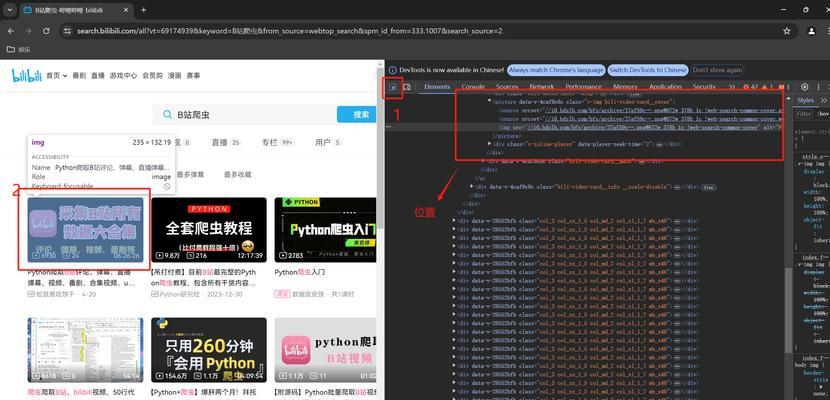Click the Filter field in Styles pane

(804, 114)
